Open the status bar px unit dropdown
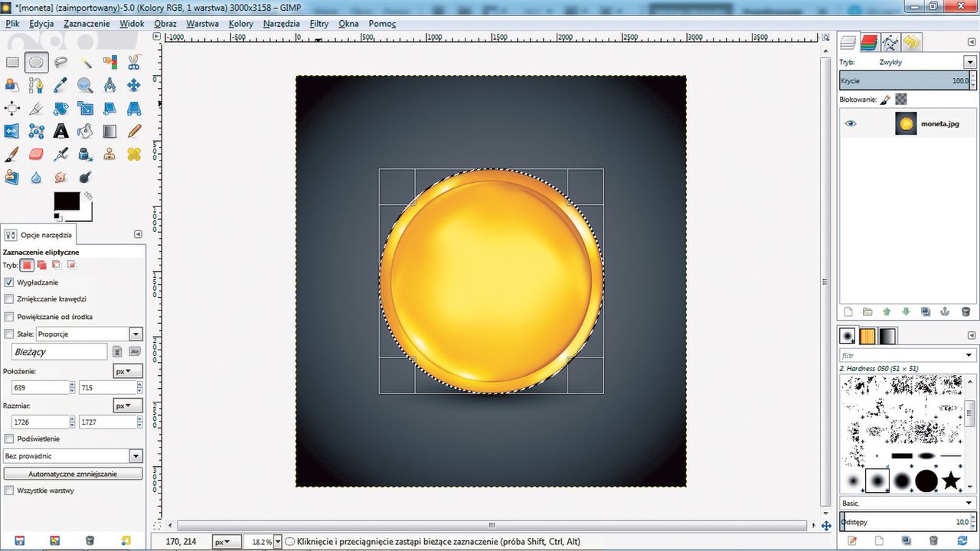 tap(227, 542)
